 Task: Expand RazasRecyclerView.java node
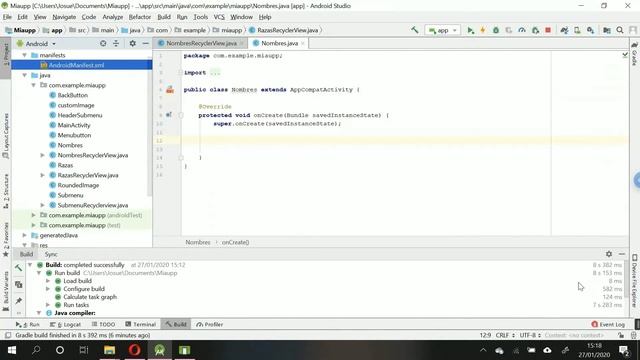tap(42, 175)
